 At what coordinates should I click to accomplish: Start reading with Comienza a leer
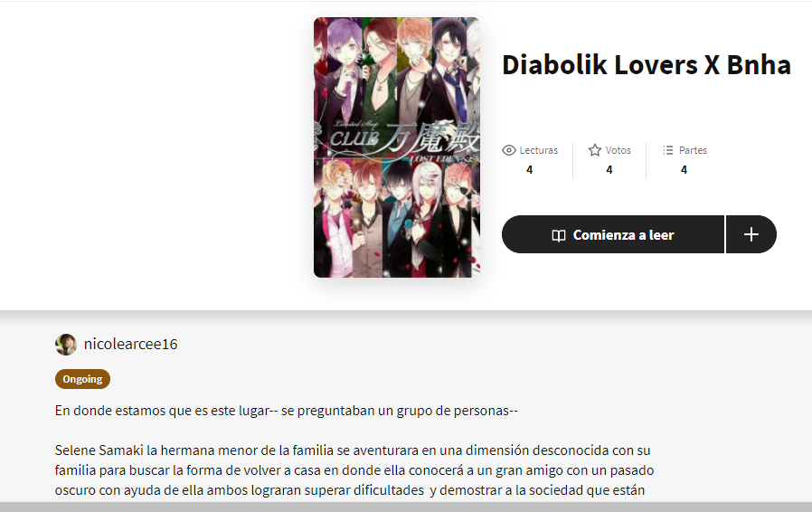pyautogui.click(x=613, y=235)
